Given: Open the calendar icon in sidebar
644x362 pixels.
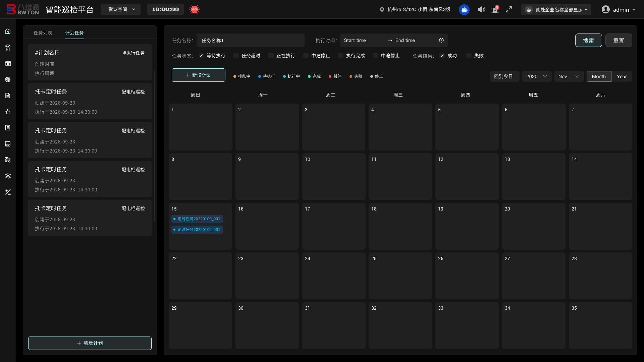Looking at the screenshot, I should pyautogui.click(x=8, y=63).
